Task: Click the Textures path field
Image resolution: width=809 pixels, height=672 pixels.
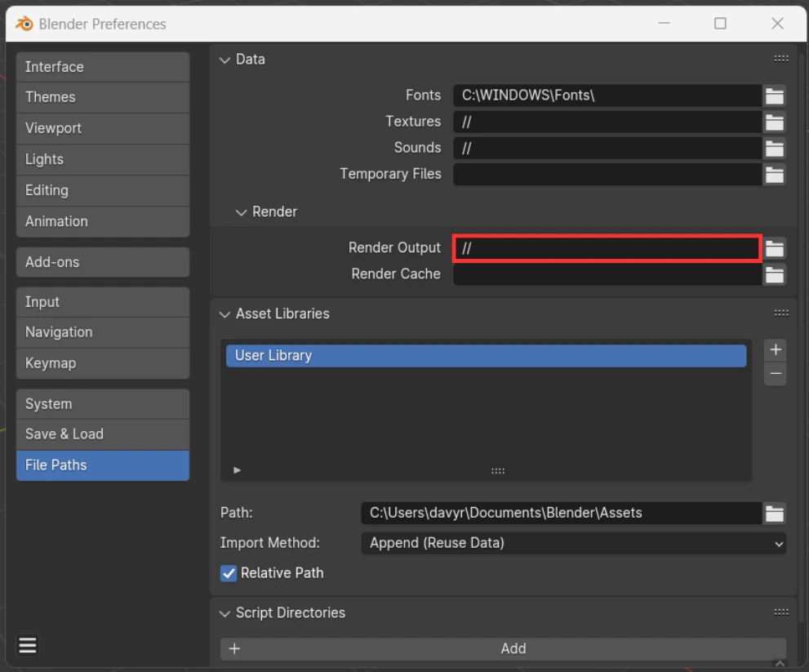Action: [x=607, y=122]
